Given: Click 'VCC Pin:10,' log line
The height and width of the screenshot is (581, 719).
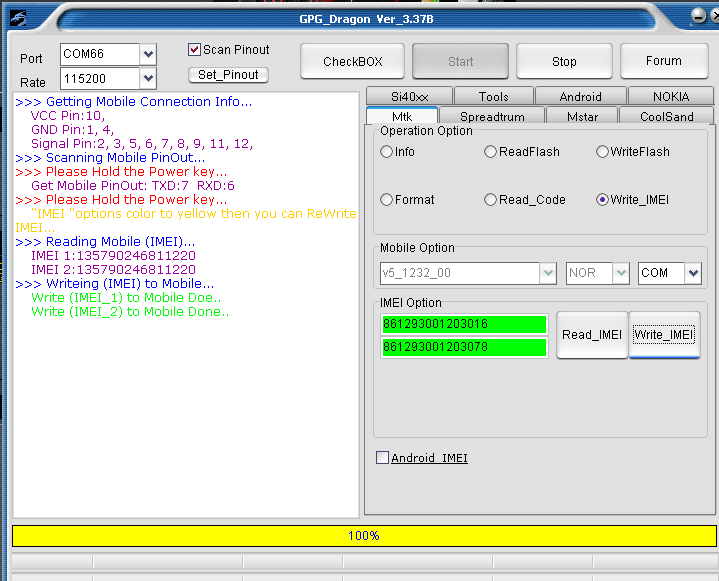Looking at the screenshot, I should (x=68, y=116).
